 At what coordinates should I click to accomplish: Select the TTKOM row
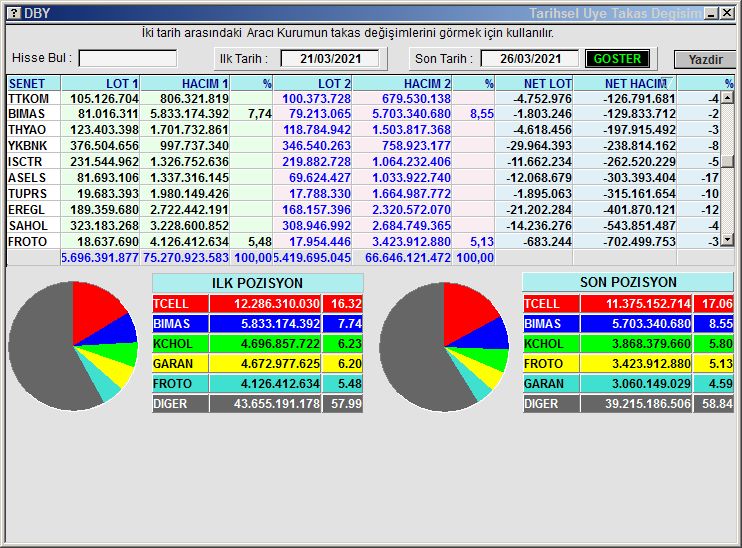tap(363, 98)
